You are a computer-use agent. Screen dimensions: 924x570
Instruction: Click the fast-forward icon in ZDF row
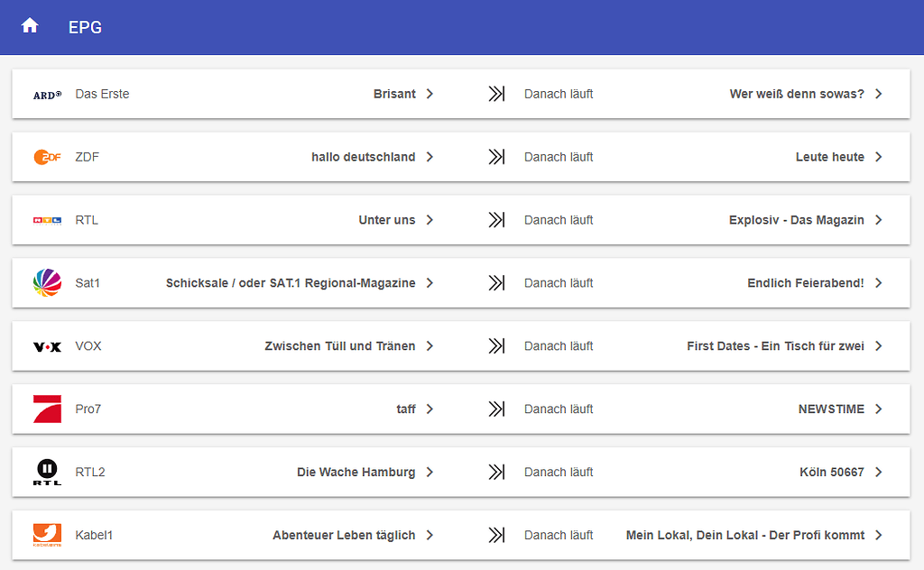pyautogui.click(x=496, y=157)
